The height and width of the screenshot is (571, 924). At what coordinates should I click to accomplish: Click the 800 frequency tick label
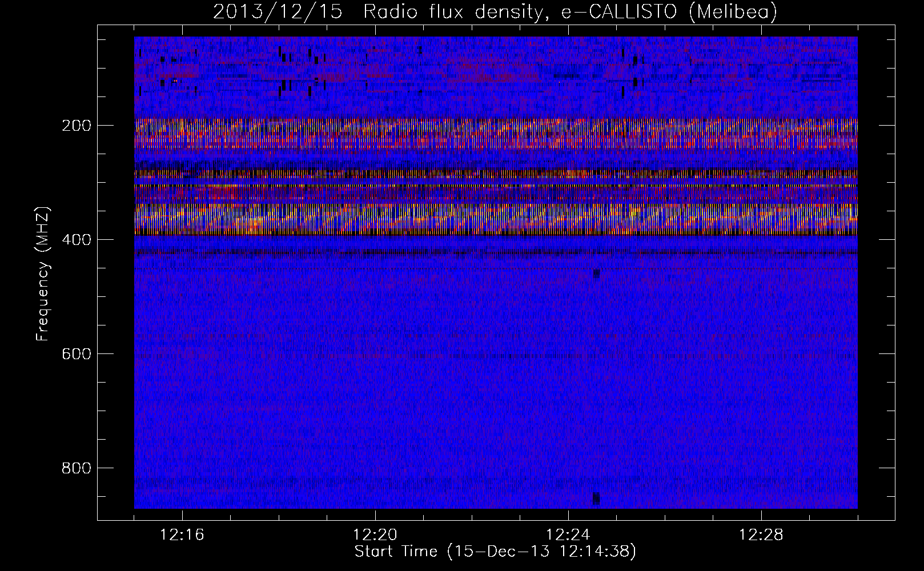click(x=76, y=468)
